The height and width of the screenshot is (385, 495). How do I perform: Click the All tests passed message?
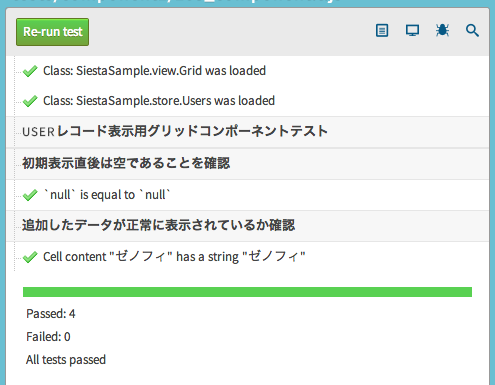66,360
